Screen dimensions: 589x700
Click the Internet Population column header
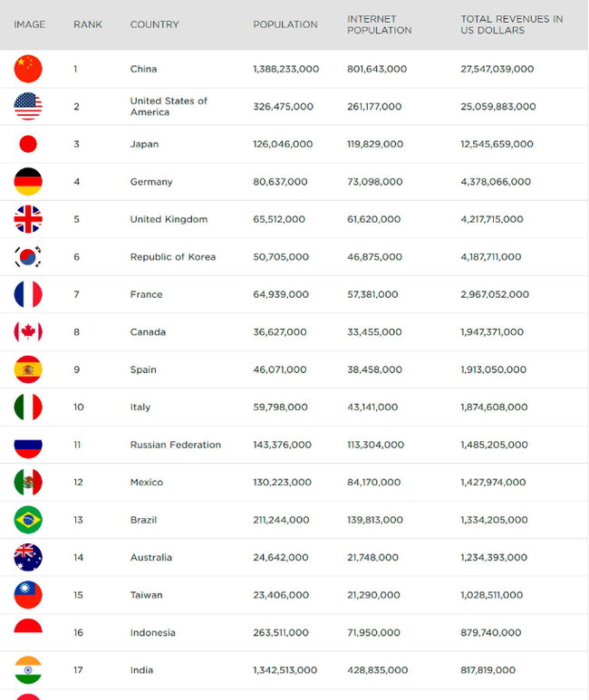click(379, 24)
